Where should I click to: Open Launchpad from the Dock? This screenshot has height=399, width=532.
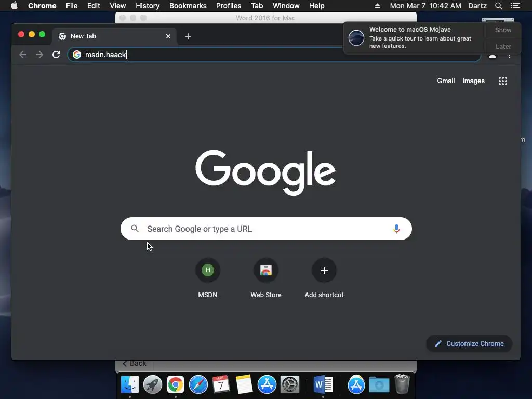153,384
